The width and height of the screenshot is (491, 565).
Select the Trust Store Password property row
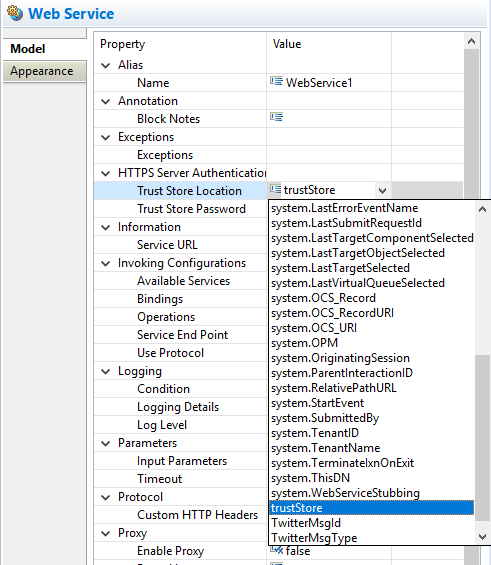pos(180,209)
